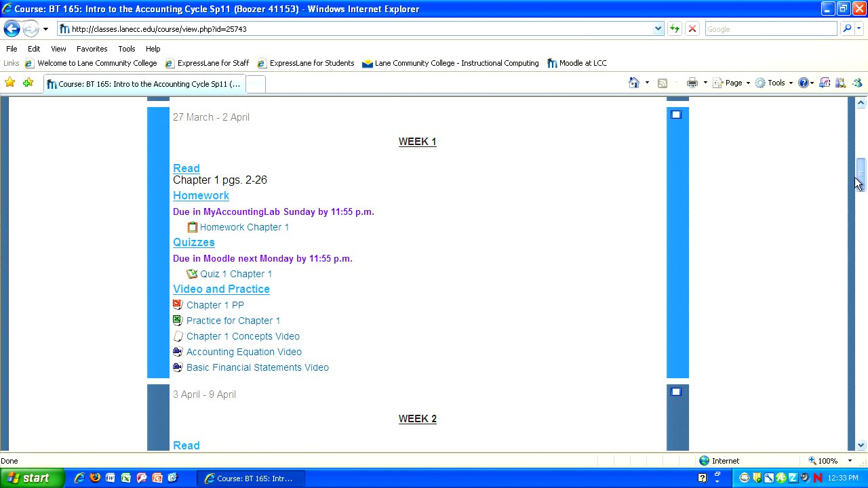This screenshot has height=488, width=868.
Task: Toggle show only Week 1 section box
Action: click(676, 115)
